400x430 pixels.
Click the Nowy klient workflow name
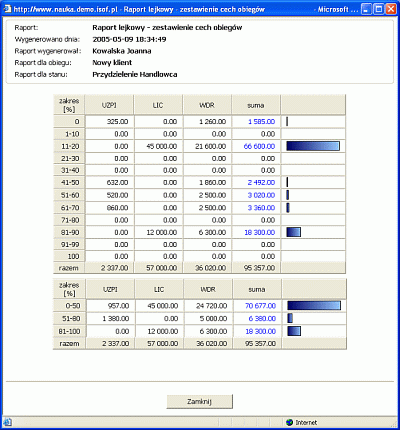[112, 63]
